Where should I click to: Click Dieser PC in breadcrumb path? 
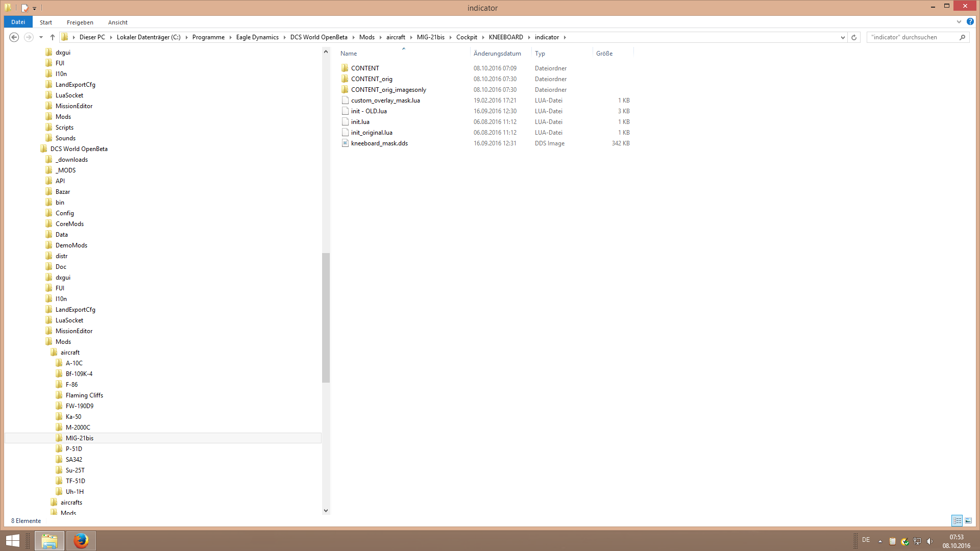tap(92, 37)
